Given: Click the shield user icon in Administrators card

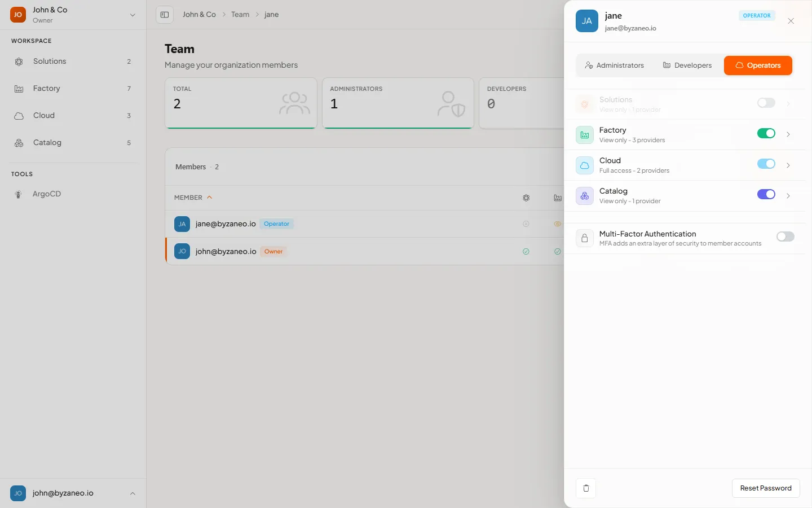Looking at the screenshot, I should click(452, 104).
